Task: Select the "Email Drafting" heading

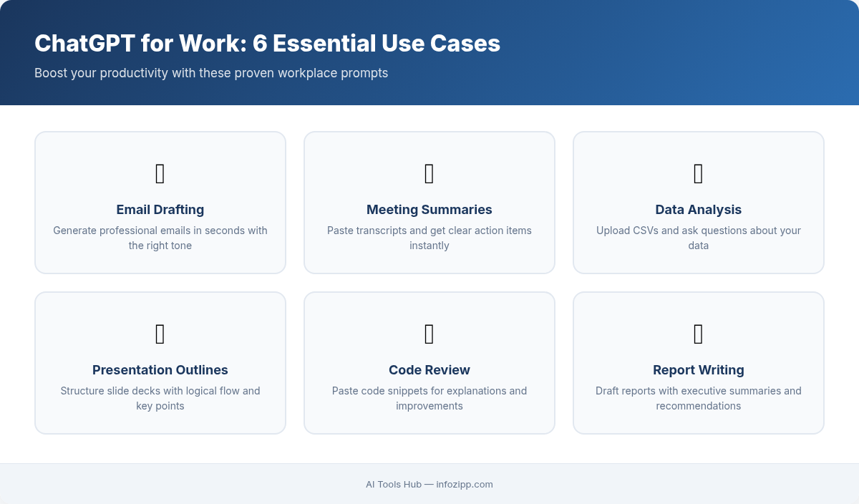Action: click(160, 210)
